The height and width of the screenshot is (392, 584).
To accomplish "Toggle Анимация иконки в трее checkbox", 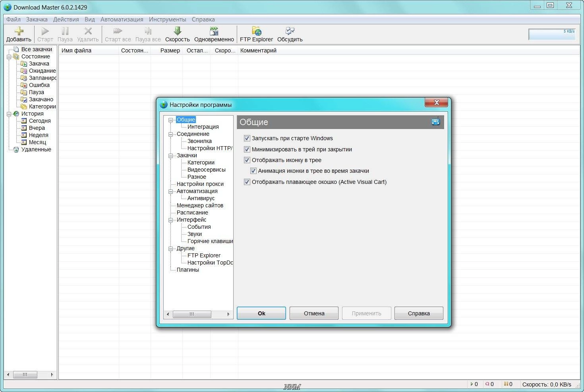I will click(x=253, y=171).
